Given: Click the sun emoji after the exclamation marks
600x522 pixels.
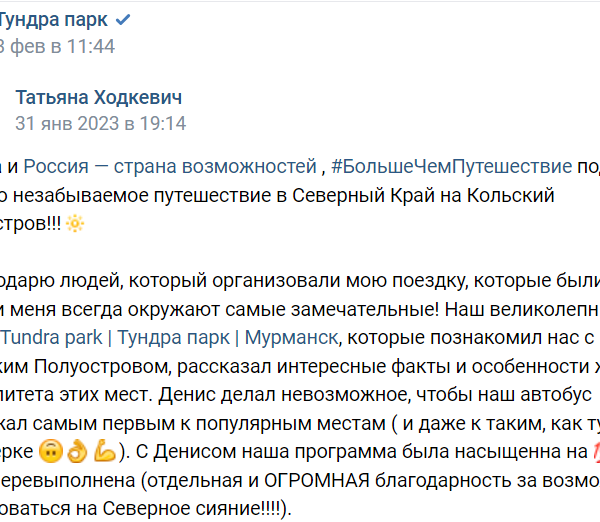Looking at the screenshot, I should (x=75, y=224).
